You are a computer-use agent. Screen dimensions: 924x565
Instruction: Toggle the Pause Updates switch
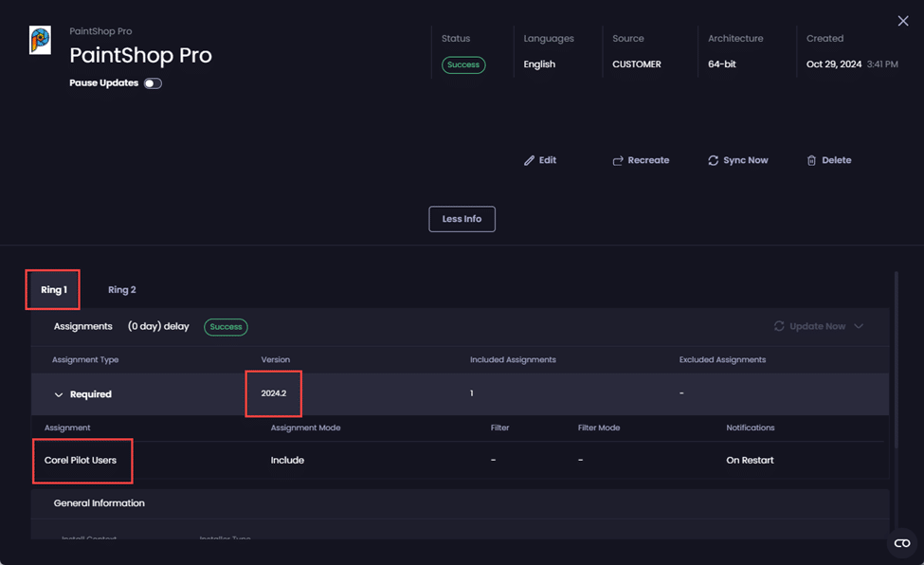[x=153, y=83]
